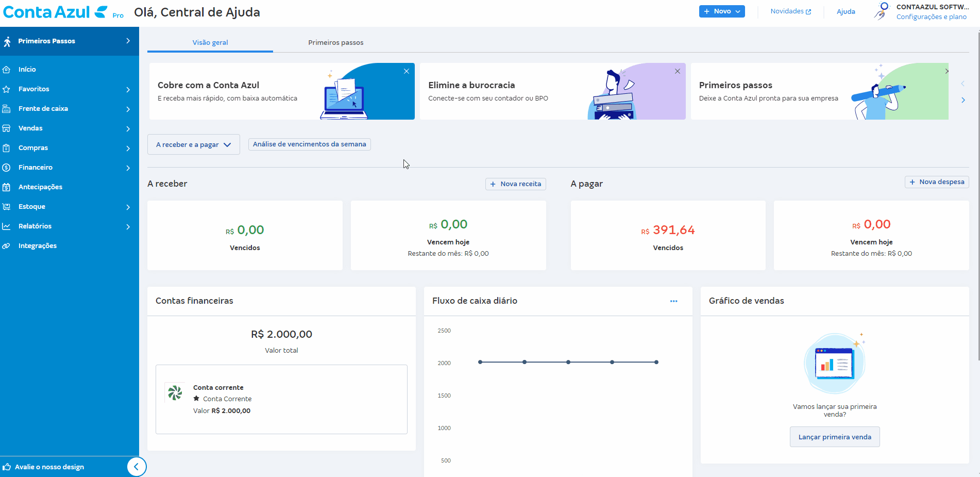980x477 pixels.
Task: Open the Novo dropdown button
Action: tap(722, 11)
